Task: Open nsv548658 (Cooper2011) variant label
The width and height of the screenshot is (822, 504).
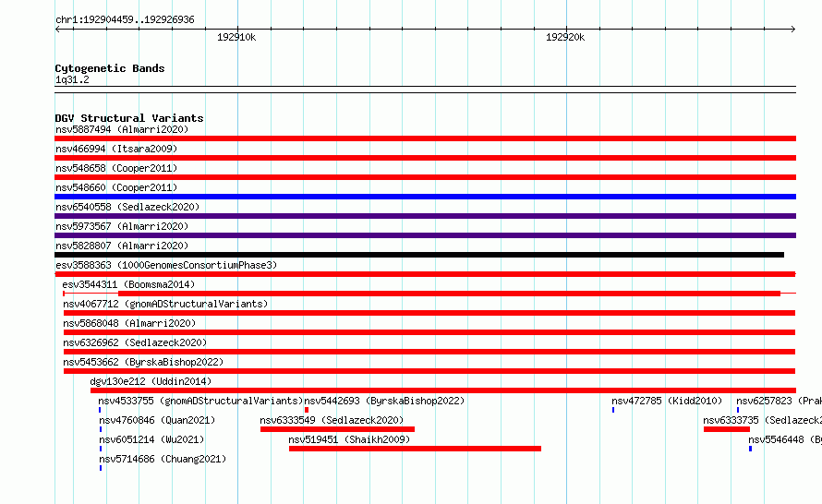Action: (x=116, y=168)
